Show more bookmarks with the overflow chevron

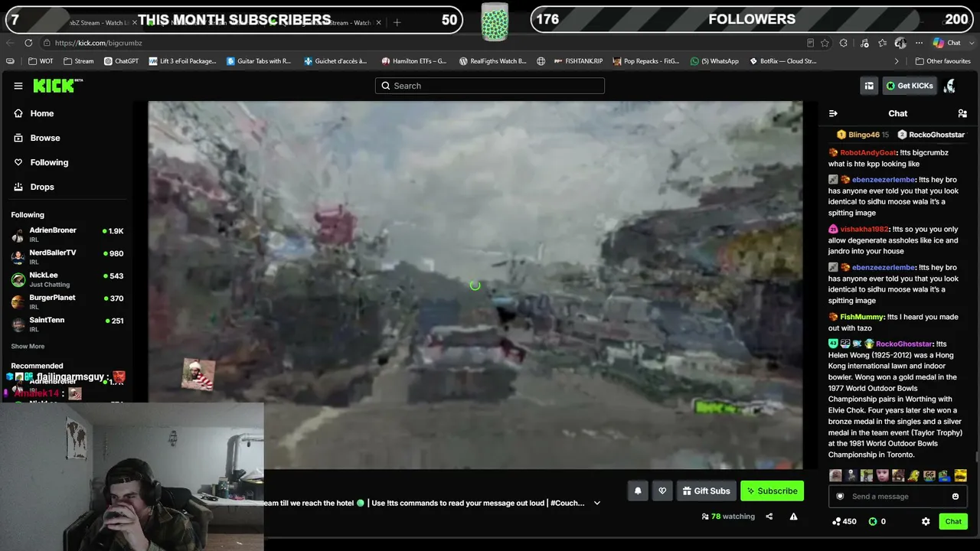point(897,61)
